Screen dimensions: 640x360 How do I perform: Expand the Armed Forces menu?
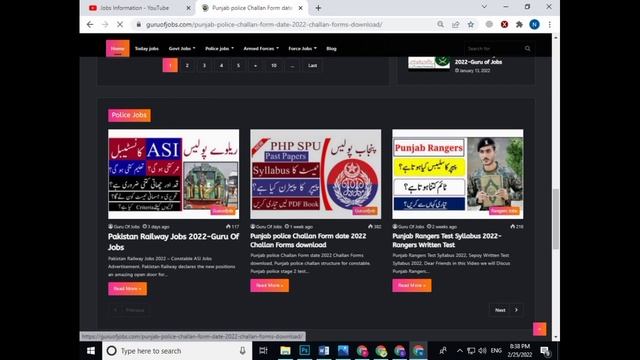click(261, 49)
